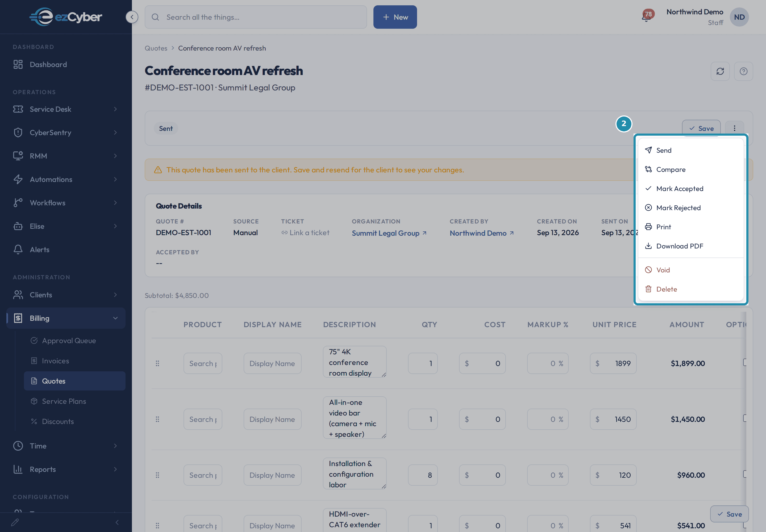Expand the RMM section
766x532 pixels.
click(x=66, y=156)
